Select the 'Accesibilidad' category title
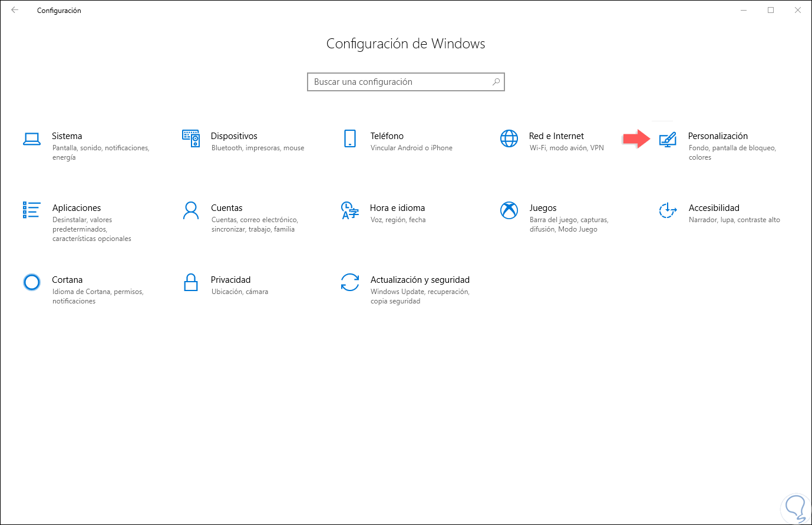 click(714, 208)
